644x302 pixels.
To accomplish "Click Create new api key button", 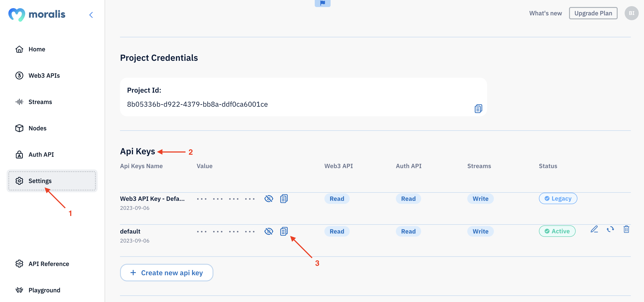I will (x=167, y=273).
